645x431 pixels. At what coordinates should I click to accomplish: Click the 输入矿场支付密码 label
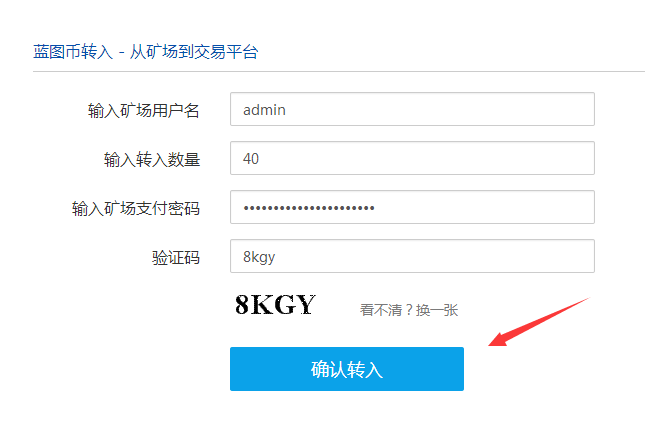136,208
